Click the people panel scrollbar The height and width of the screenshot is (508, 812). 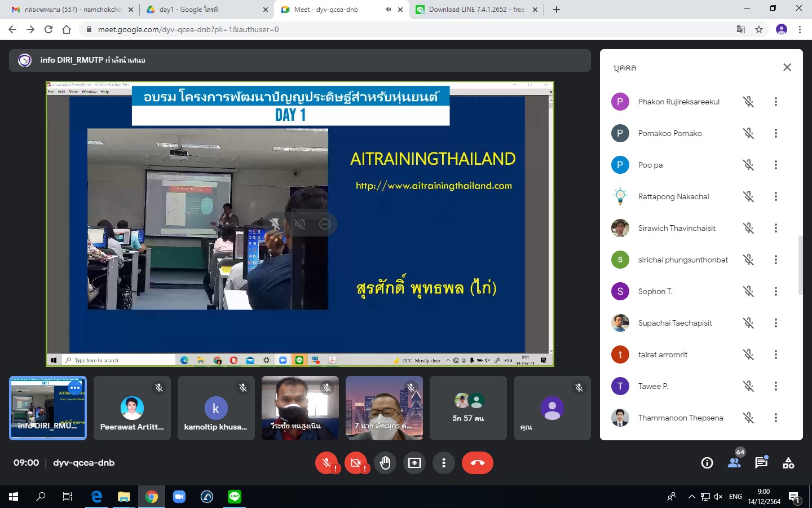tap(800, 265)
